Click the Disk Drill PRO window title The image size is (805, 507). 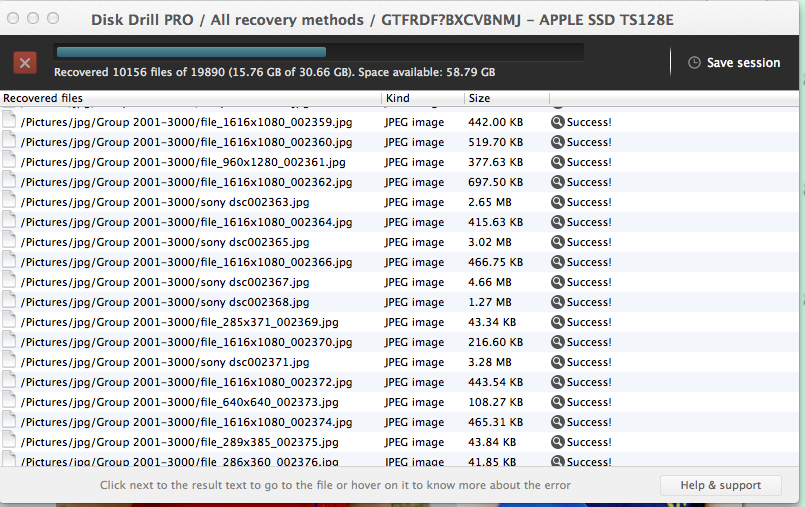click(x=382, y=20)
